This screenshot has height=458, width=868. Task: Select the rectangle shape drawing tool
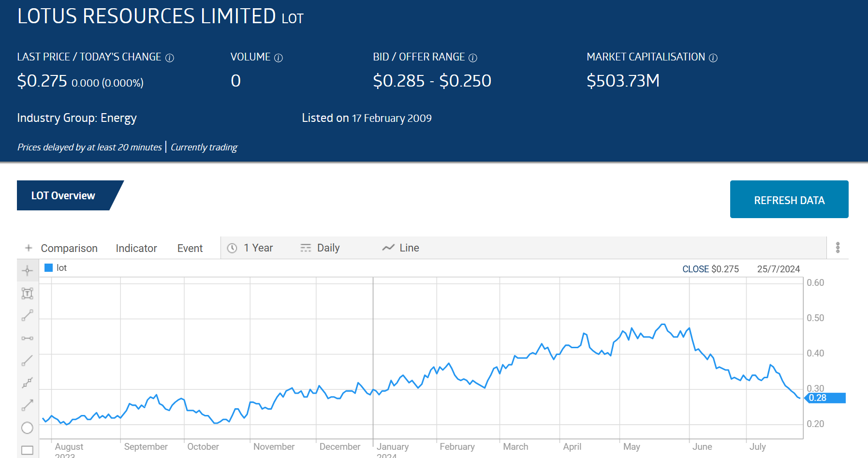point(28,450)
